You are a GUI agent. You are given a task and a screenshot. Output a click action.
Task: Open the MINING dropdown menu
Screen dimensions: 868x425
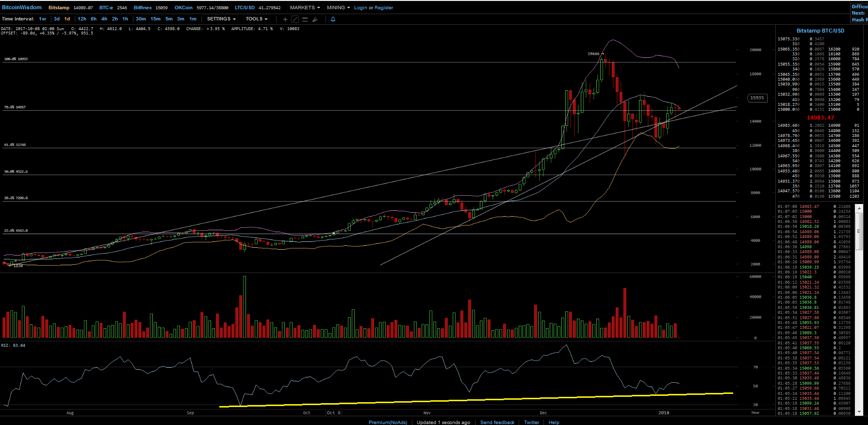point(338,8)
